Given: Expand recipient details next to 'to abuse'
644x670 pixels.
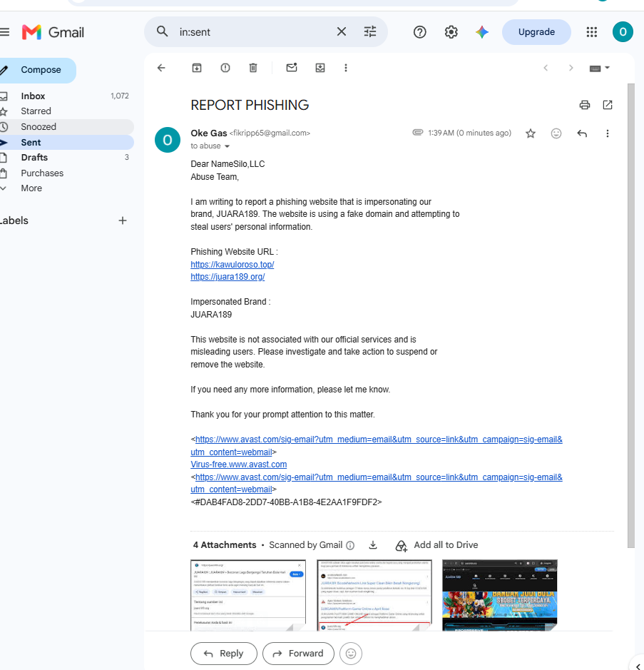Looking at the screenshot, I should (228, 146).
